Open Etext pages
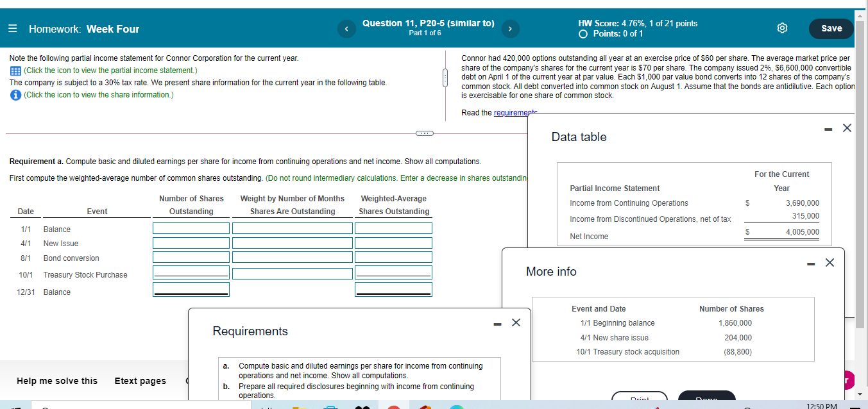Viewport: 868px width, 409px height. [140, 381]
